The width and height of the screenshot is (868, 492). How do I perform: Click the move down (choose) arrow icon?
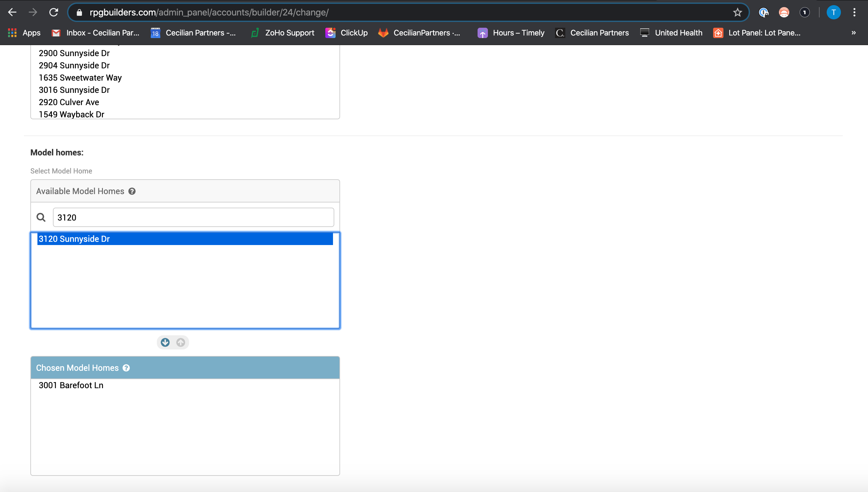point(165,342)
